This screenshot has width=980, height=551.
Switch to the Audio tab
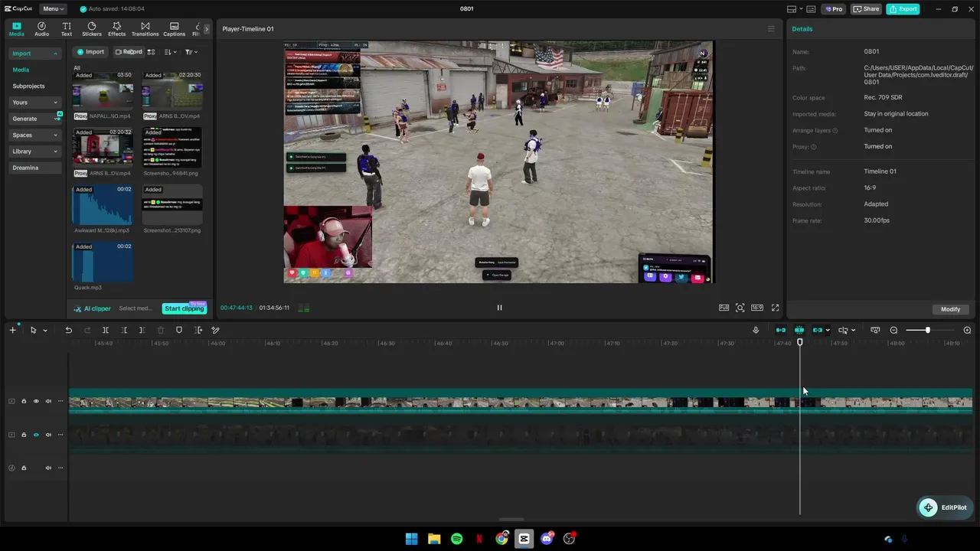coord(42,29)
